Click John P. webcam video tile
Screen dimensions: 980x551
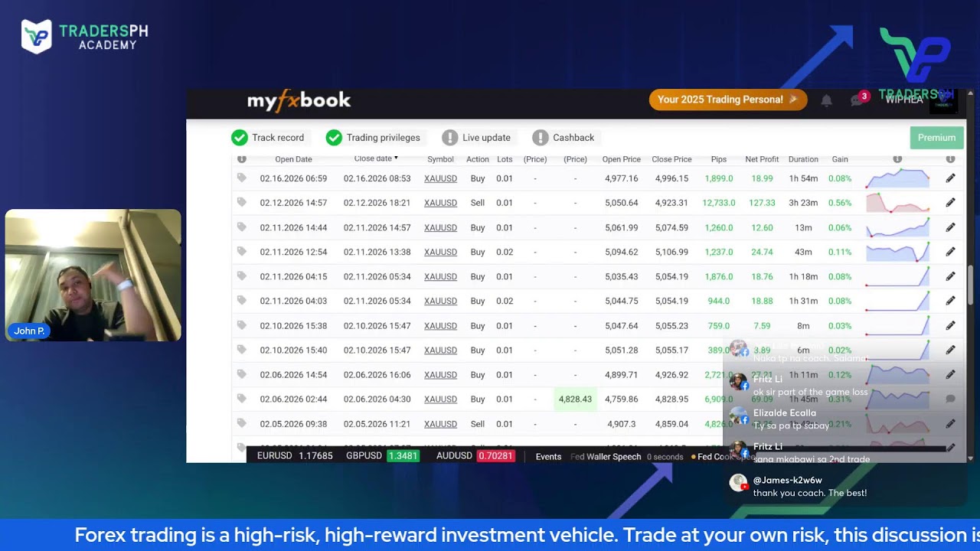click(x=93, y=275)
